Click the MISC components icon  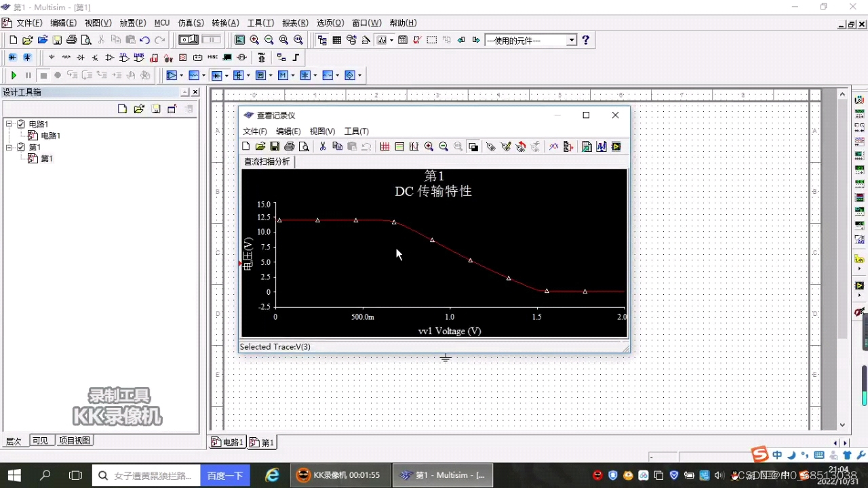[213, 58]
